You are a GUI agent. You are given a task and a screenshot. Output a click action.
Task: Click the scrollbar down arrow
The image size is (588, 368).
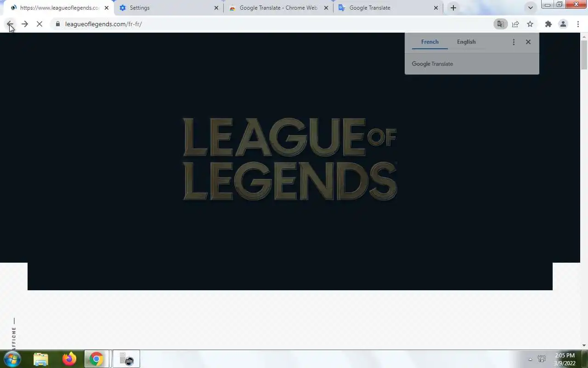[x=584, y=345]
